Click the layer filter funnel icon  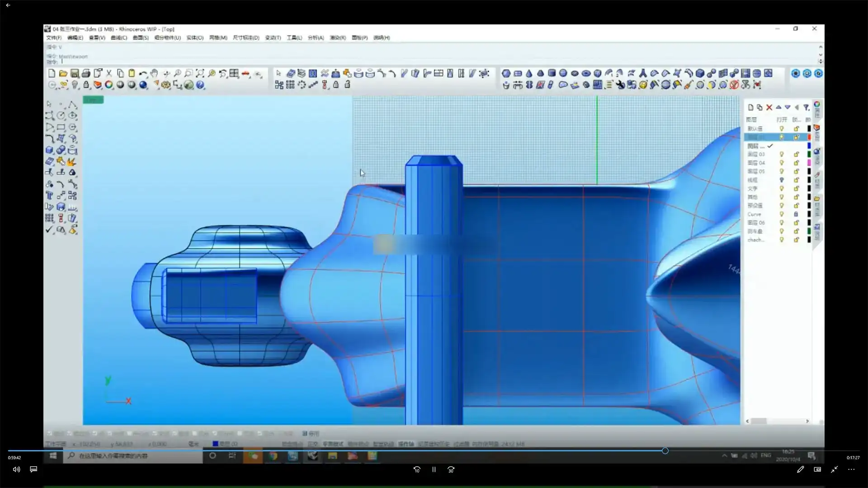click(x=806, y=107)
